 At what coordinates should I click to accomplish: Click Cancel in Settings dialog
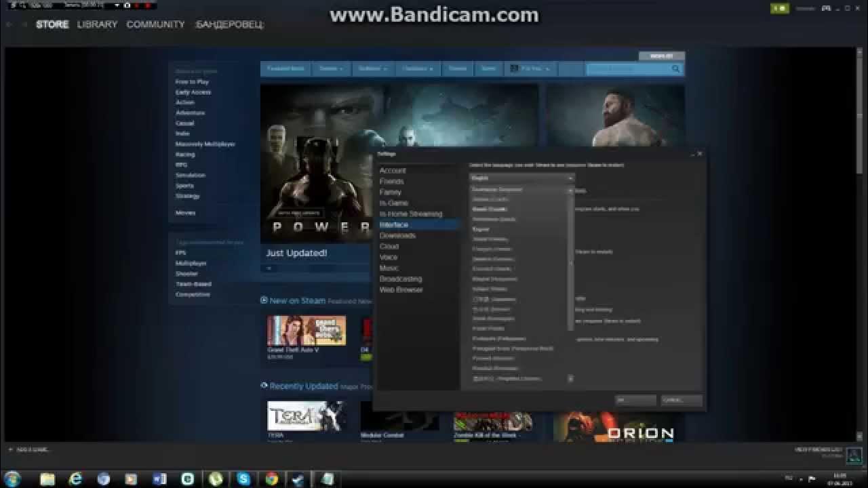[x=682, y=400]
